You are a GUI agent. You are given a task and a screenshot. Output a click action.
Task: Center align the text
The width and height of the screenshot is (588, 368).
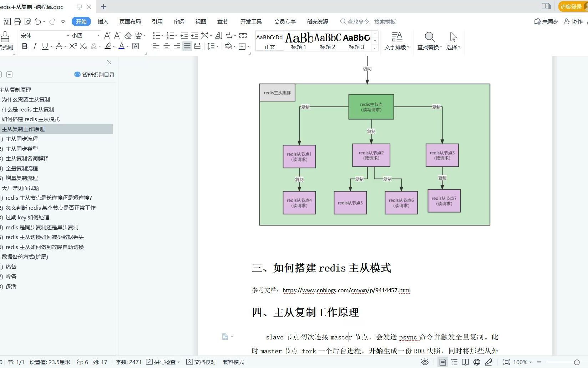point(166,46)
